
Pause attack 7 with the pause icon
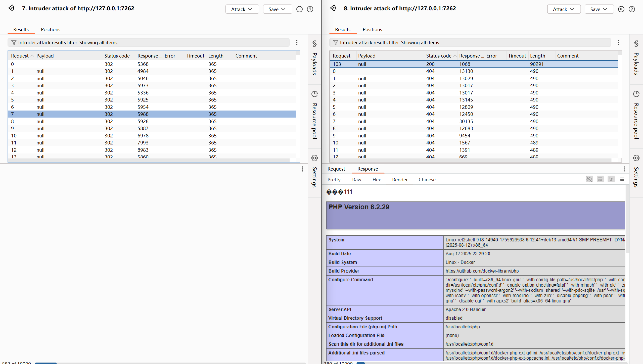pos(299,9)
